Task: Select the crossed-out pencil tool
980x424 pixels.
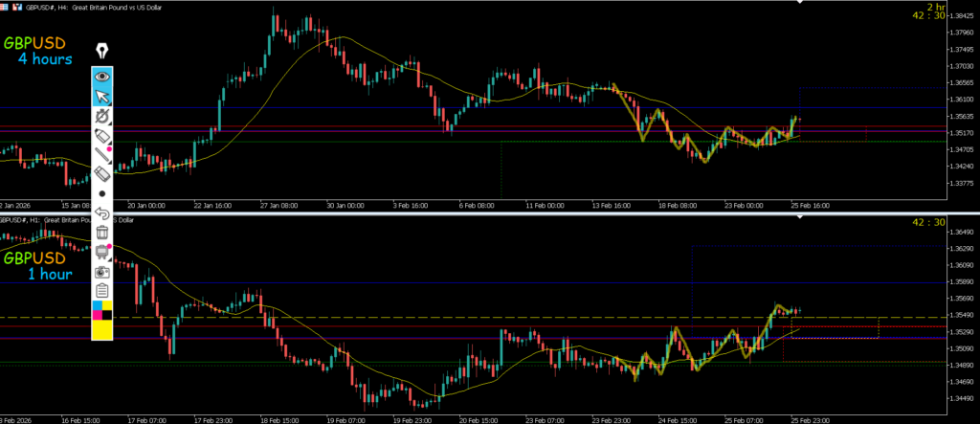Action: 102,117
